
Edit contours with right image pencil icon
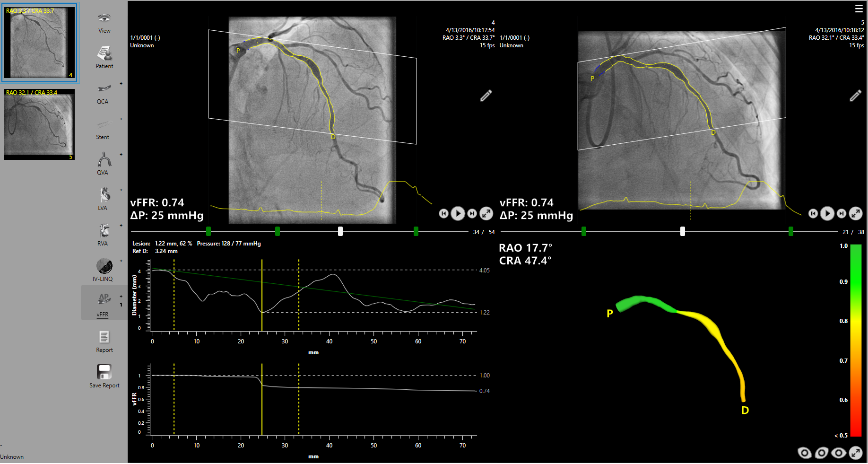pos(855,96)
